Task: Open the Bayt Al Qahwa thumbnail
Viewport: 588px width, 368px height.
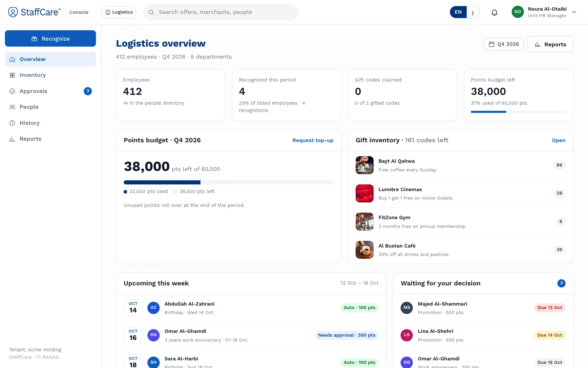Action: pos(365,165)
